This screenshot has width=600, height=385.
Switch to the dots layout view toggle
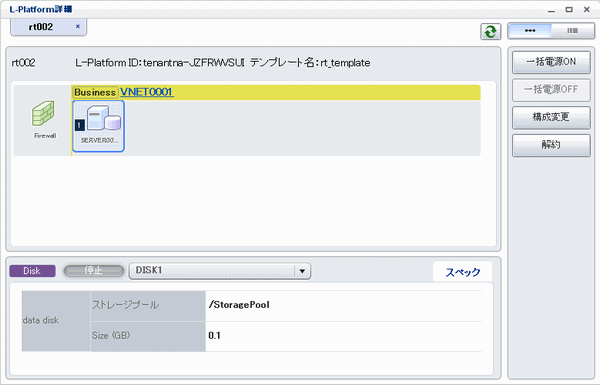click(530, 31)
